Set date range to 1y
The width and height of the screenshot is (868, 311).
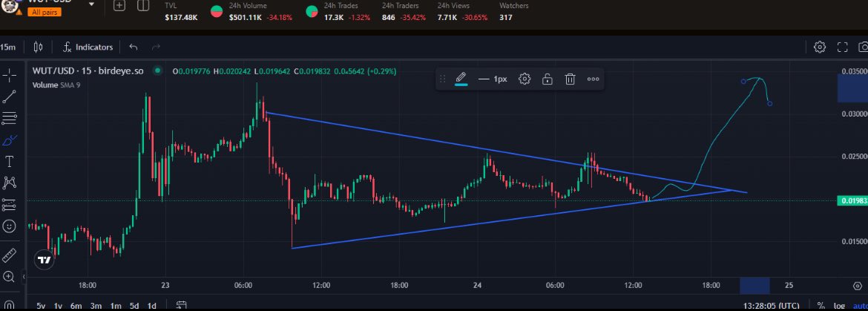tap(58, 306)
